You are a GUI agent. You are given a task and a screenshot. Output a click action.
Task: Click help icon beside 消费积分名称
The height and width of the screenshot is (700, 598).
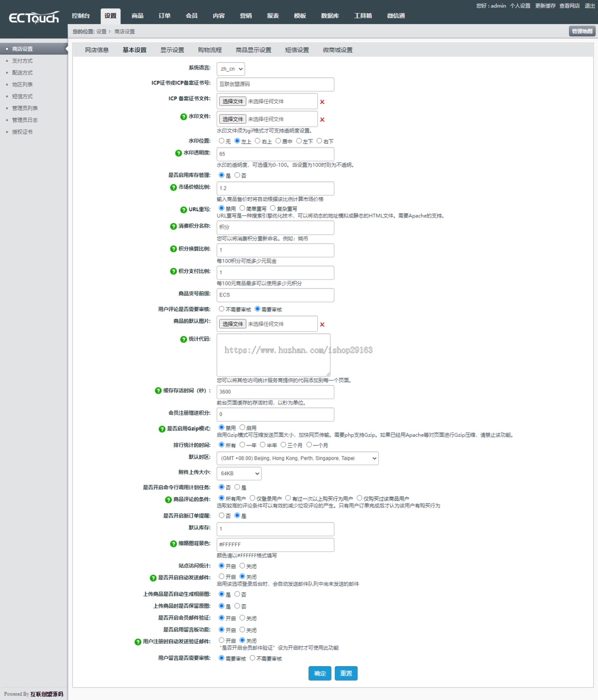click(x=173, y=226)
